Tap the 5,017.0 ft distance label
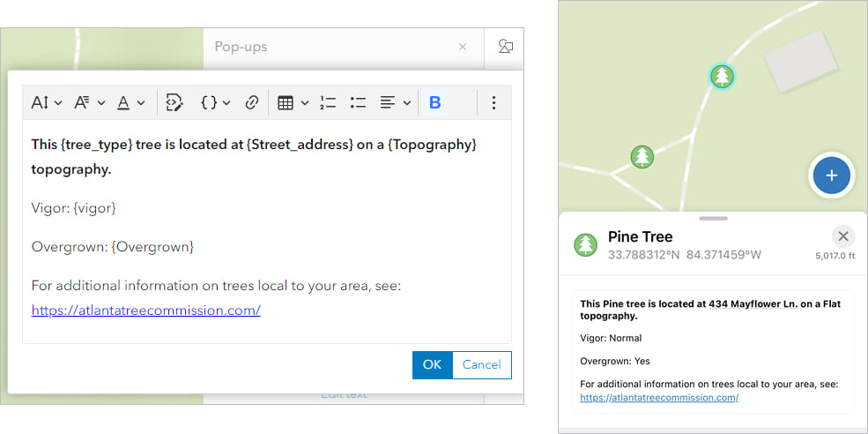The image size is (868, 434). pyautogui.click(x=835, y=257)
